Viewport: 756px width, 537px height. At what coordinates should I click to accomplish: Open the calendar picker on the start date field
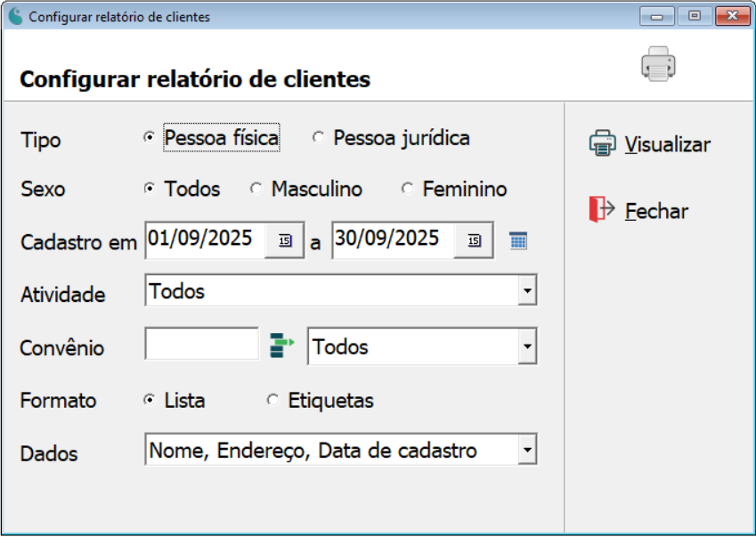(284, 240)
